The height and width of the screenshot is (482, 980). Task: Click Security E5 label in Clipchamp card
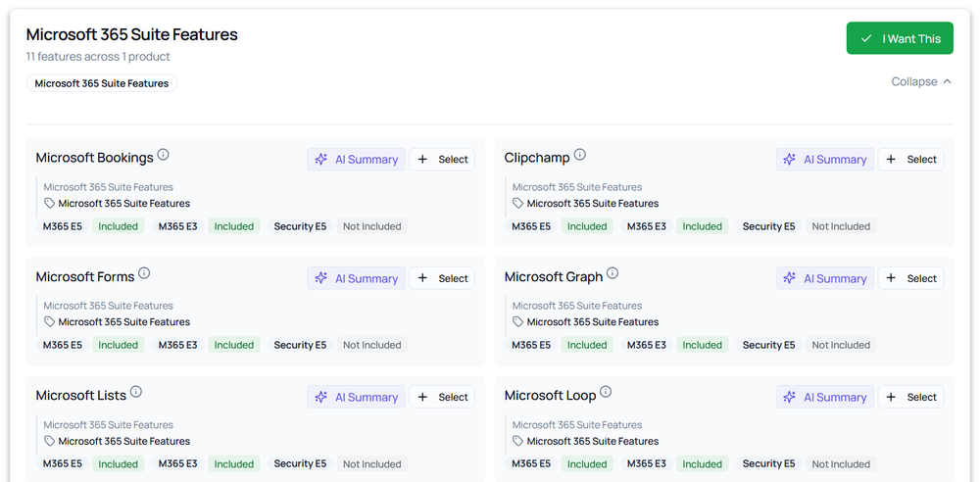tap(768, 226)
